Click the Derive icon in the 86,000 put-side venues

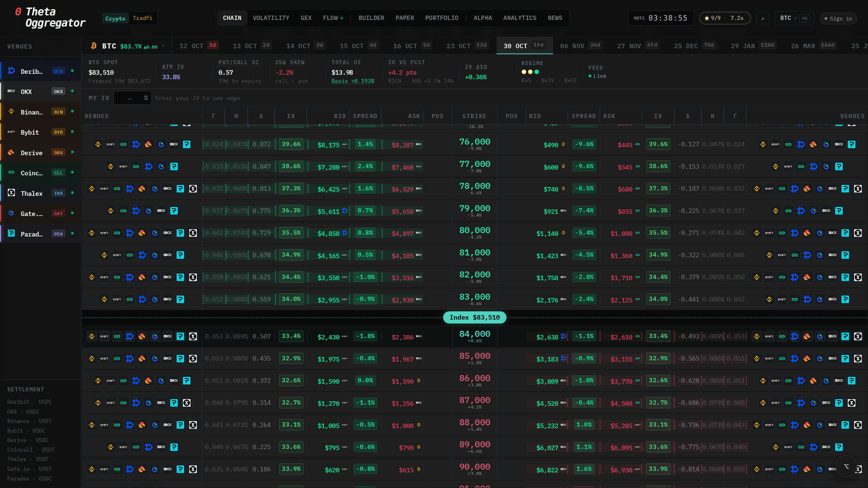pos(813,381)
